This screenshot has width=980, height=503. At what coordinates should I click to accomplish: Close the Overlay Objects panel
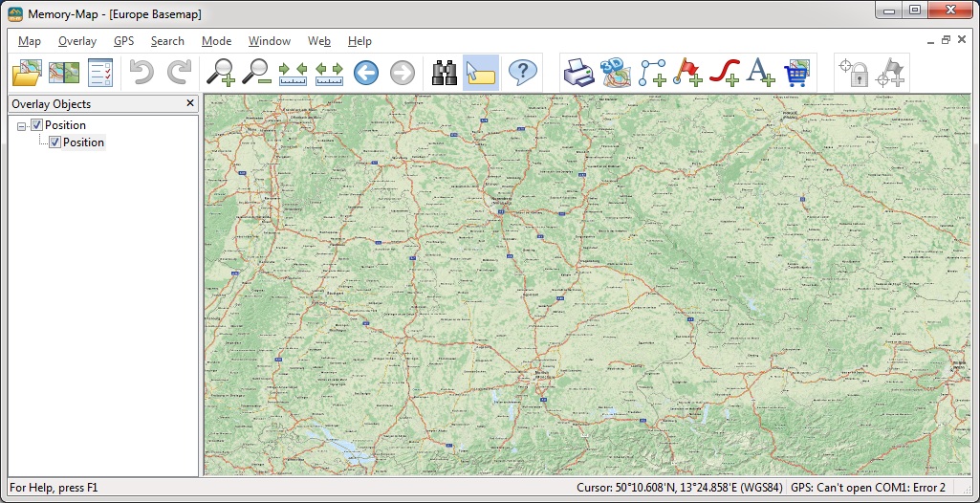(x=190, y=103)
